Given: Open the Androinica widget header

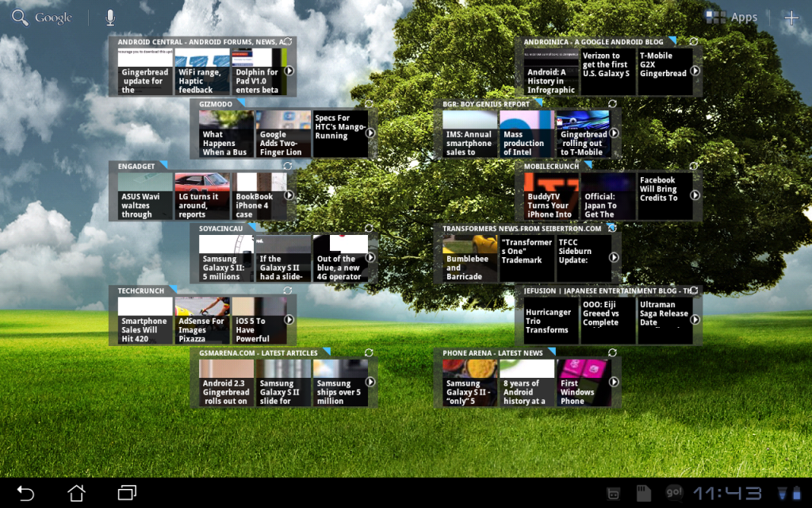Looking at the screenshot, I should (595, 41).
